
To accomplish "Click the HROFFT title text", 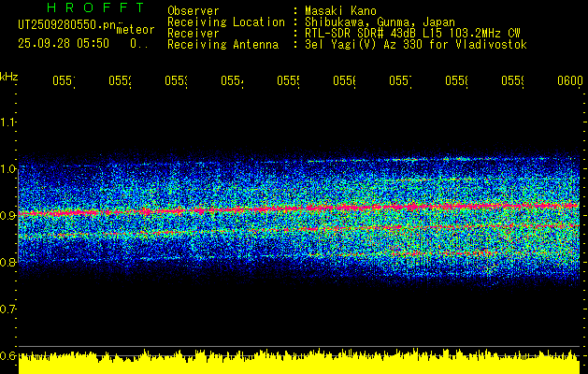I will [x=96, y=7].
